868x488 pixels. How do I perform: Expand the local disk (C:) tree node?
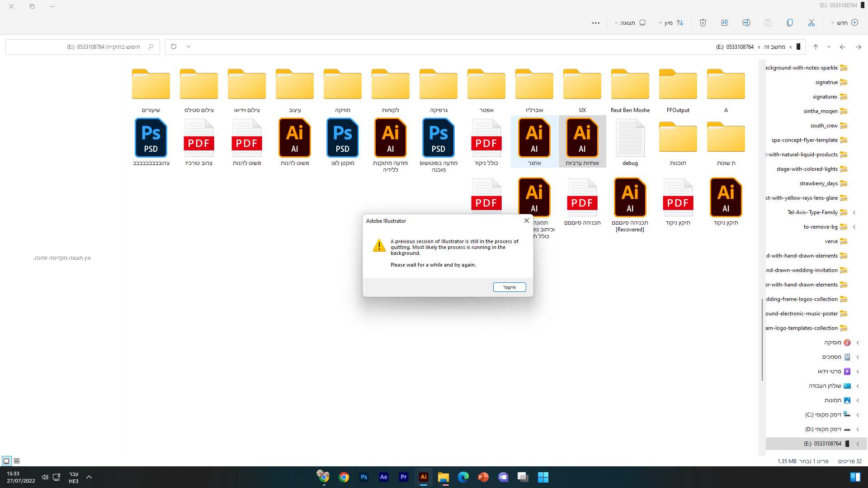click(858, 415)
